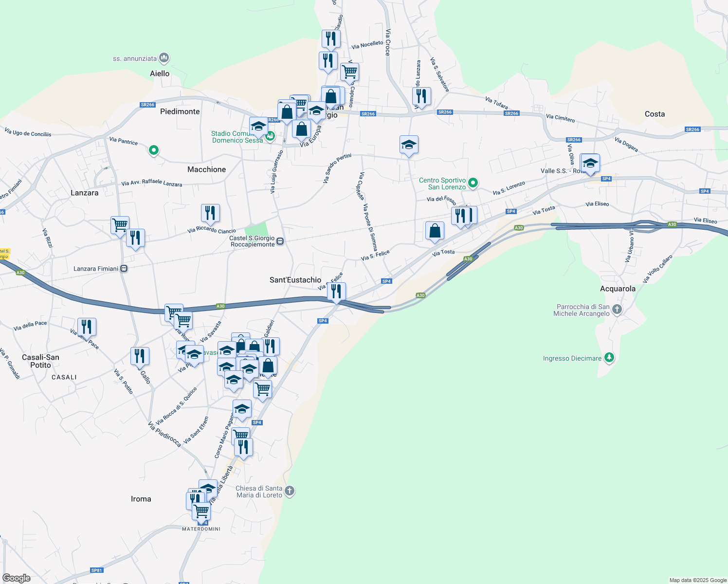Select restaurant marker near Via S. Salvatore
728x584 pixels.
click(x=421, y=96)
